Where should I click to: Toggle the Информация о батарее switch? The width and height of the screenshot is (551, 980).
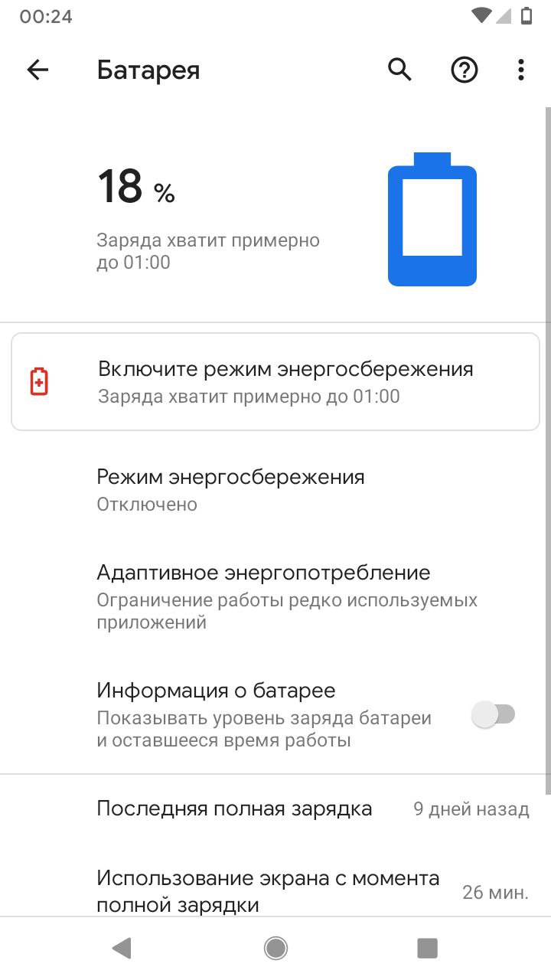[494, 715]
